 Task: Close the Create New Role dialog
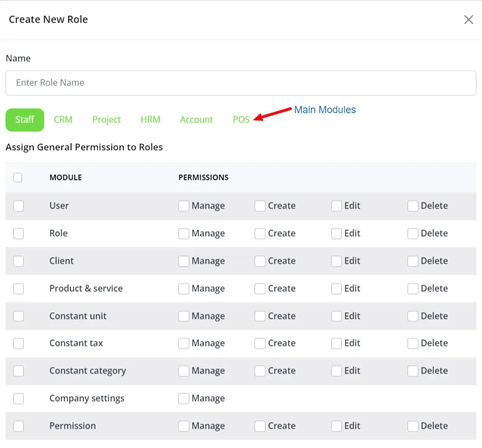click(x=468, y=20)
